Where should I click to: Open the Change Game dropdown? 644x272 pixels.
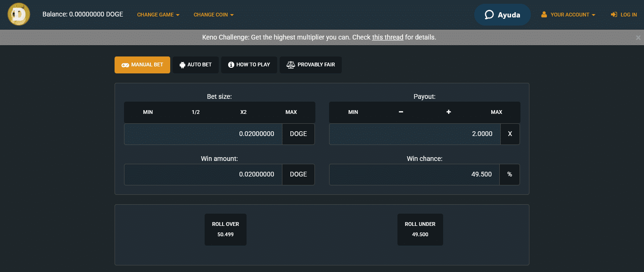pos(158,15)
